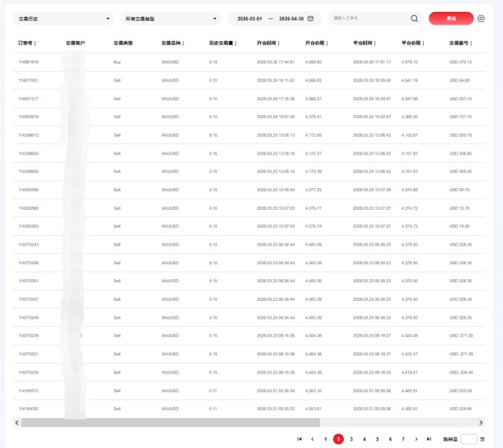
Task: Go to next page arrow
Action: point(416,439)
